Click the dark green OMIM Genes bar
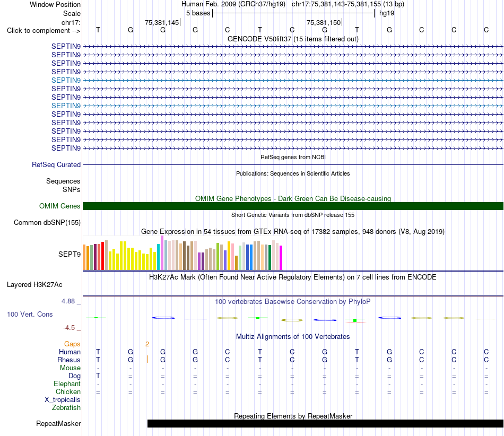504x436 pixels. (x=293, y=206)
